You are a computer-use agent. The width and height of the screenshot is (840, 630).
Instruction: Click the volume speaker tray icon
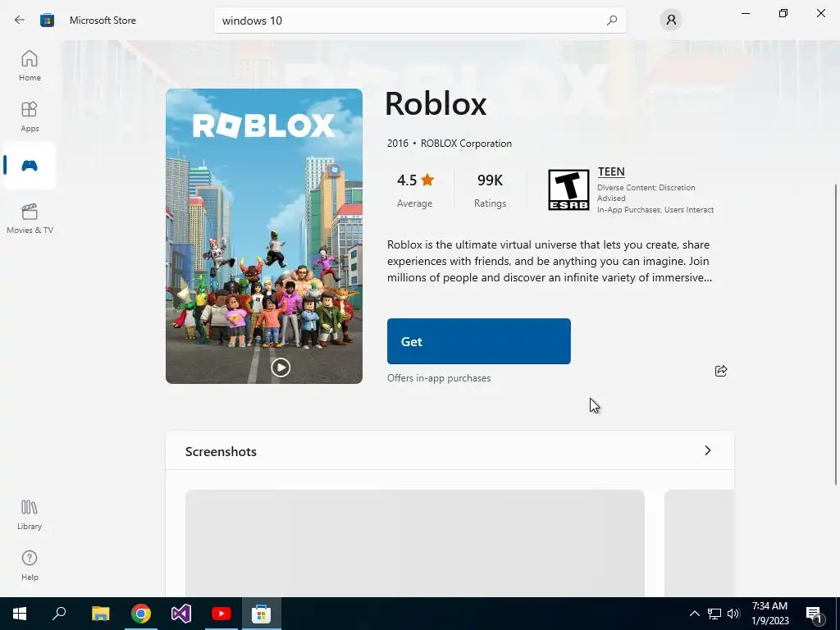(x=733, y=614)
